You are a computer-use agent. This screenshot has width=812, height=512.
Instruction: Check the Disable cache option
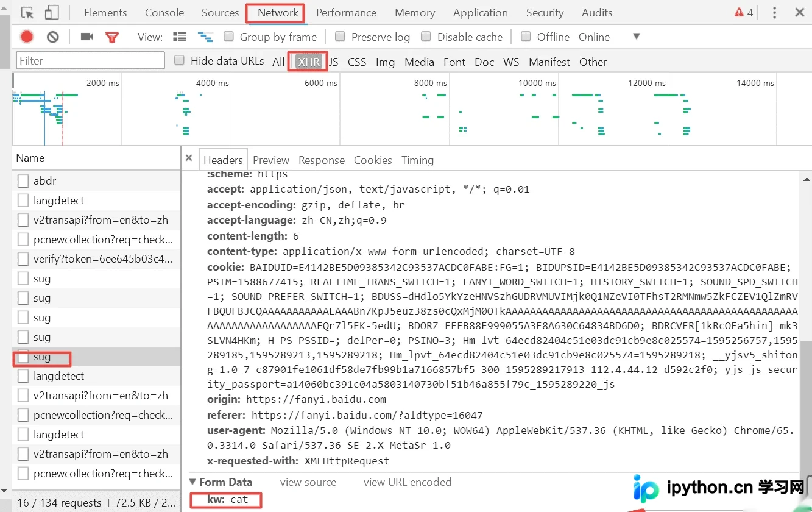click(x=426, y=37)
